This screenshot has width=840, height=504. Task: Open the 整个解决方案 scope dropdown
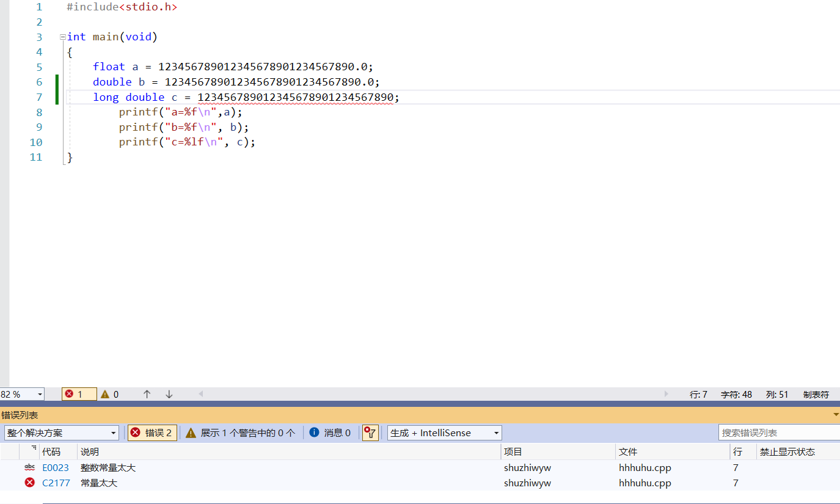coord(61,433)
